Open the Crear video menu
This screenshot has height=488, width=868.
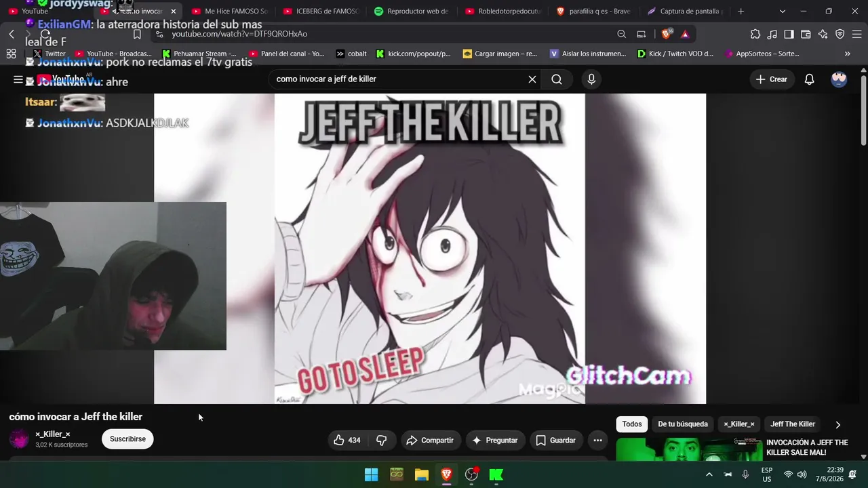[772, 79]
